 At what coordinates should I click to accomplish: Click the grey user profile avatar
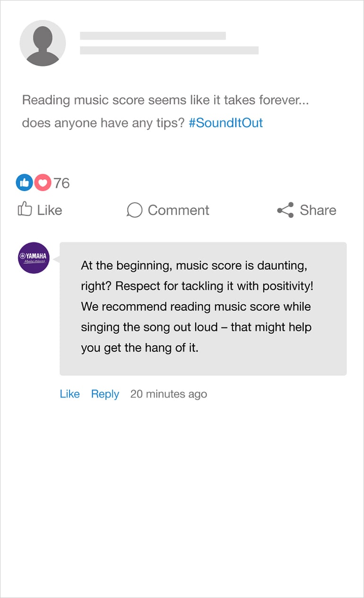43,43
